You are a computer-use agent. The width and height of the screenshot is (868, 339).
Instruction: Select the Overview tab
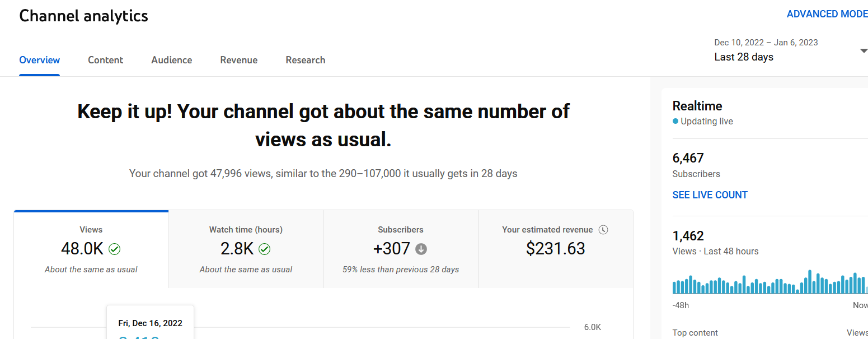[40, 60]
